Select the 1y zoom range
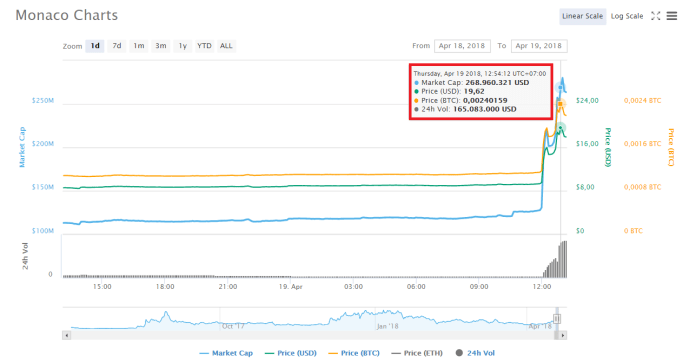The height and width of the screenshot is (362, 696). pos(182,46)
